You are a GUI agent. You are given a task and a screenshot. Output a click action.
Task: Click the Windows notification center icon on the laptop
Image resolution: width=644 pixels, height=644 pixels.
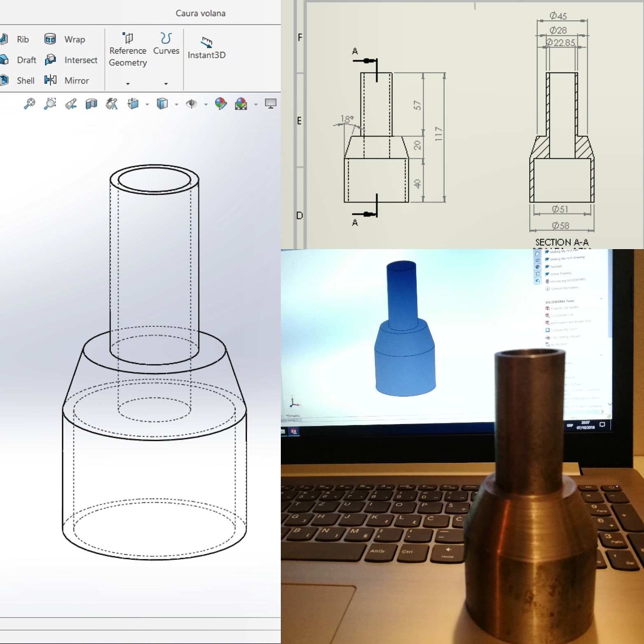(602, 424)
